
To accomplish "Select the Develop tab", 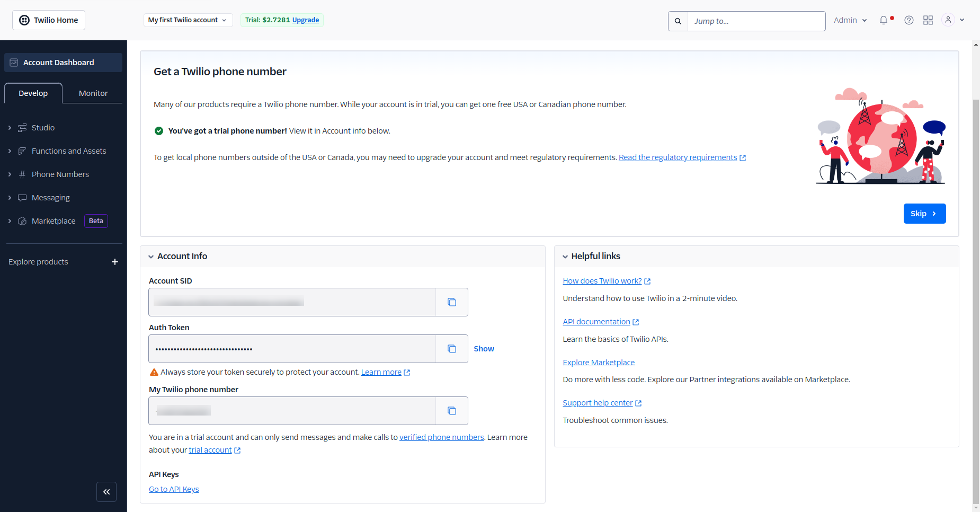I will pos(33,93).
